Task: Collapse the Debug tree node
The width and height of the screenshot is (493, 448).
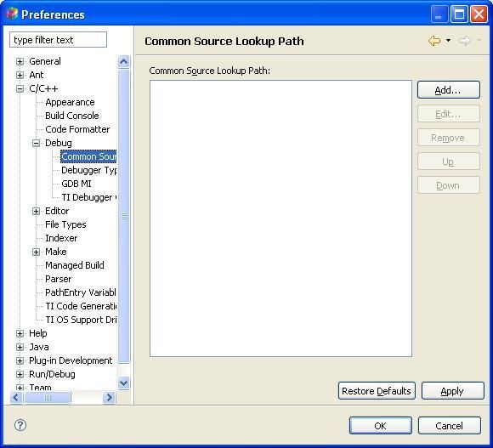Action: pyautogui.click(x=37, y=143)
